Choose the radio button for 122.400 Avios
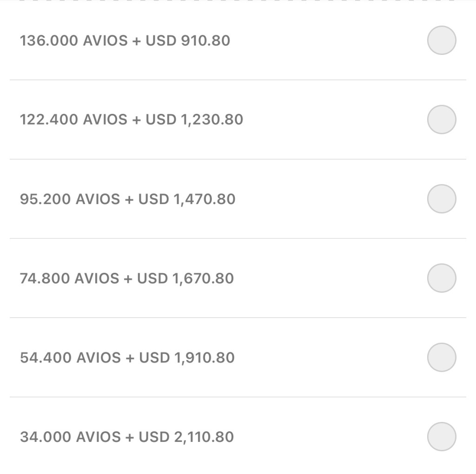Image resolution: width=476 pixels, height=474 pixels. 441,119
